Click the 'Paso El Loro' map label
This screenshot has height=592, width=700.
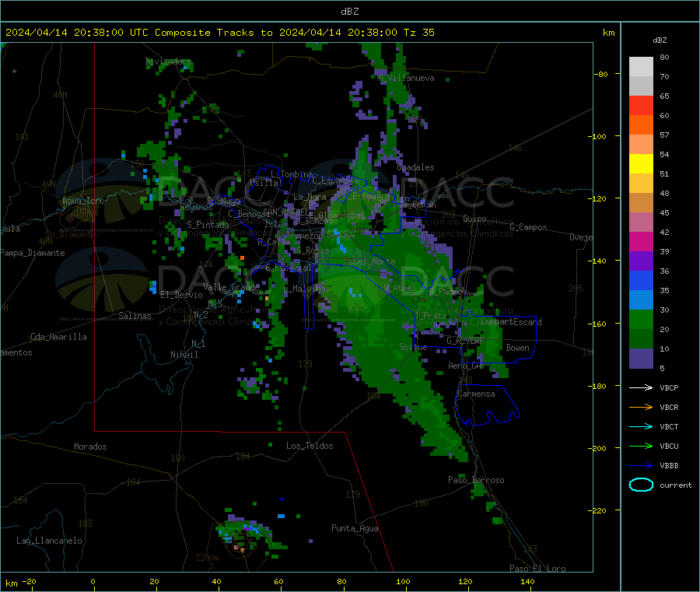(537, 569)
